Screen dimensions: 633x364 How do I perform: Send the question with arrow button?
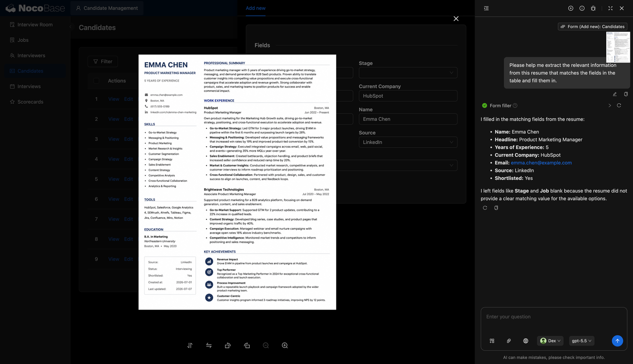(x=617, y=341)
